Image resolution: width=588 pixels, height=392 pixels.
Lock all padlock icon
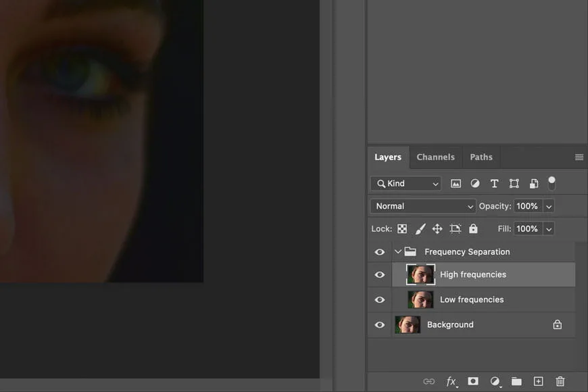pyautogui.click(x=473, y=228)
